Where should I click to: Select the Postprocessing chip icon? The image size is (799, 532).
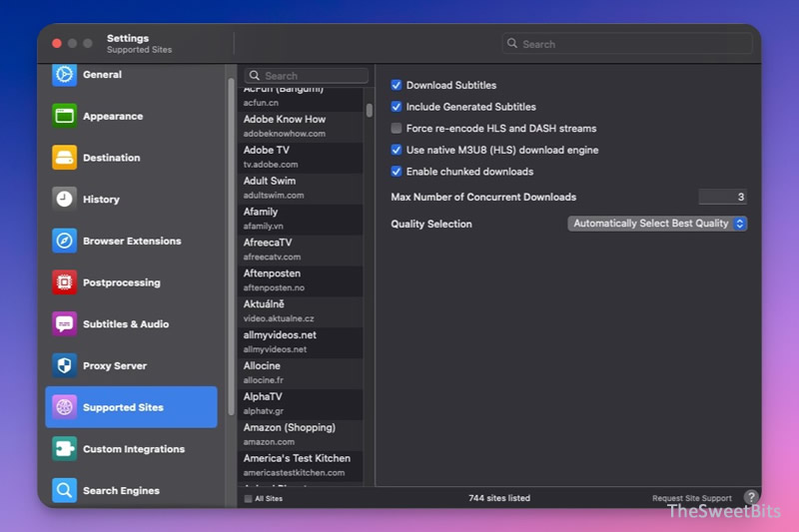pyautogui.click(x=64, y=282)
